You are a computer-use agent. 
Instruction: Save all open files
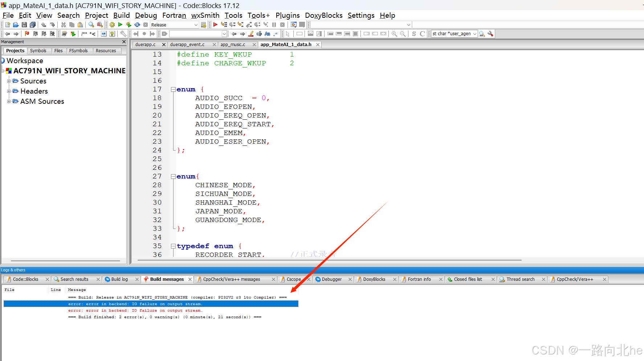[x=33, y=24]
